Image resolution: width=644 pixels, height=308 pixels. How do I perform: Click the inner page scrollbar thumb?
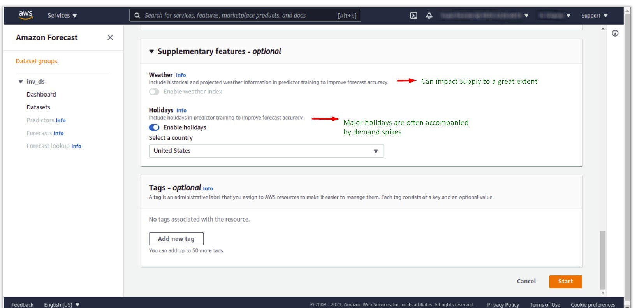603,260
